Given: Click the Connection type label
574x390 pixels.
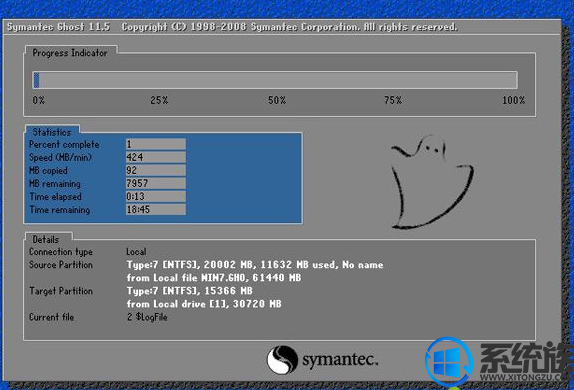Looking at the screenshot, I should 61,252.
